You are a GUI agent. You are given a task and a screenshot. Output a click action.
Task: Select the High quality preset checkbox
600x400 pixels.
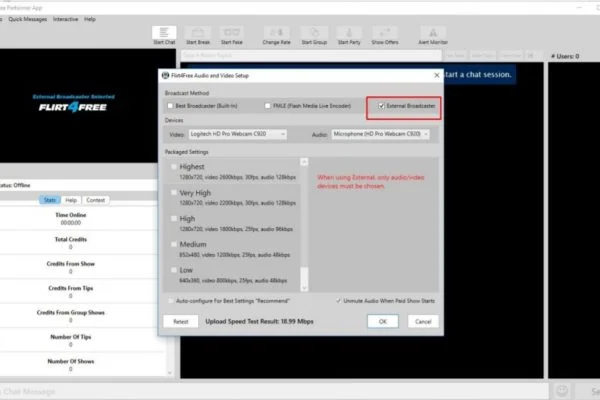[x=174, y=218]
